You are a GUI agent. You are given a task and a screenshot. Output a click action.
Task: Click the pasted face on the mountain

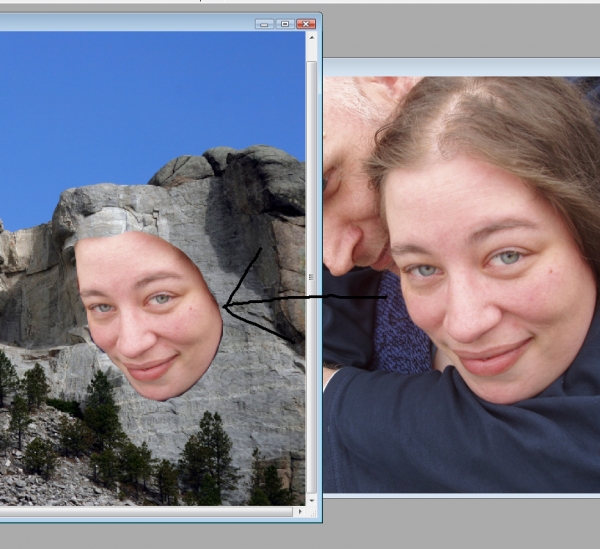(149, 314)
